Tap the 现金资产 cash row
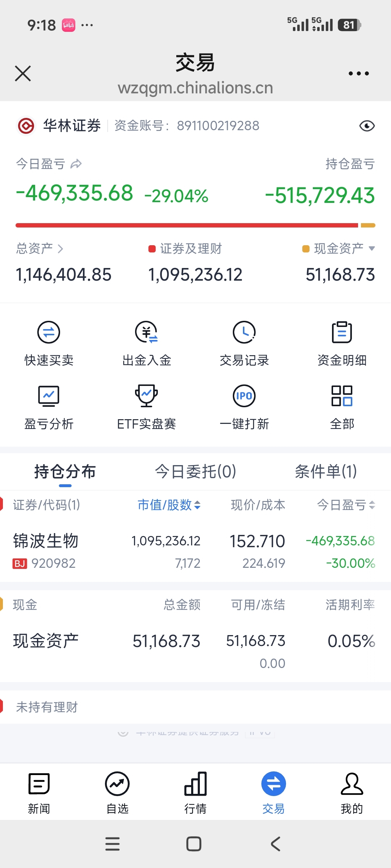391x868 pixels. pos(195,650)
